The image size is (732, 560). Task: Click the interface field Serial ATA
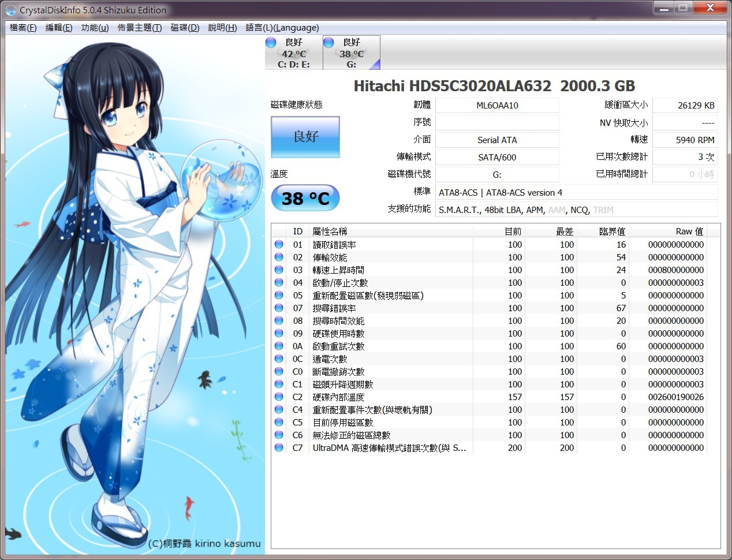pyautogui.click(x=497, y=140)
